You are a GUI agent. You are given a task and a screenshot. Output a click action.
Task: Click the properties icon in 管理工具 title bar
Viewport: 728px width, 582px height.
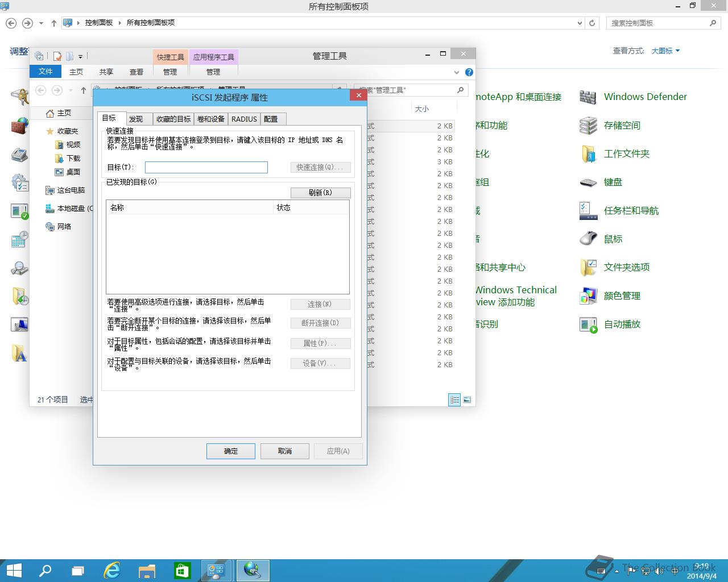(57, 56)
